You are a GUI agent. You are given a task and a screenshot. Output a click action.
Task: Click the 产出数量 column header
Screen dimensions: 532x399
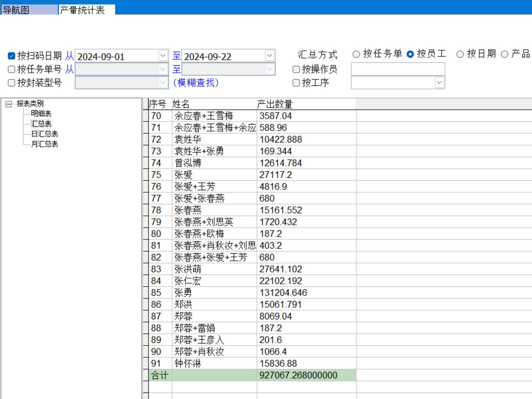click(x=275, y=104)
